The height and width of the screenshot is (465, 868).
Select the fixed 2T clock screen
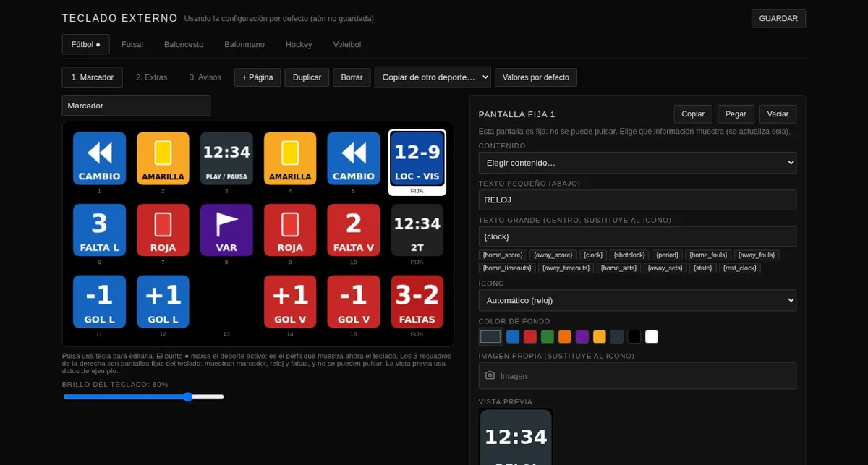pyautogui.click(x=417, y=230)
